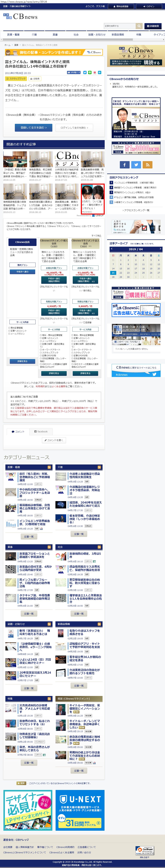Screen dimensions: 165x868
Task: Open headline 麻疹「輸入症例」対策
Action: click(x=34, y=477)
